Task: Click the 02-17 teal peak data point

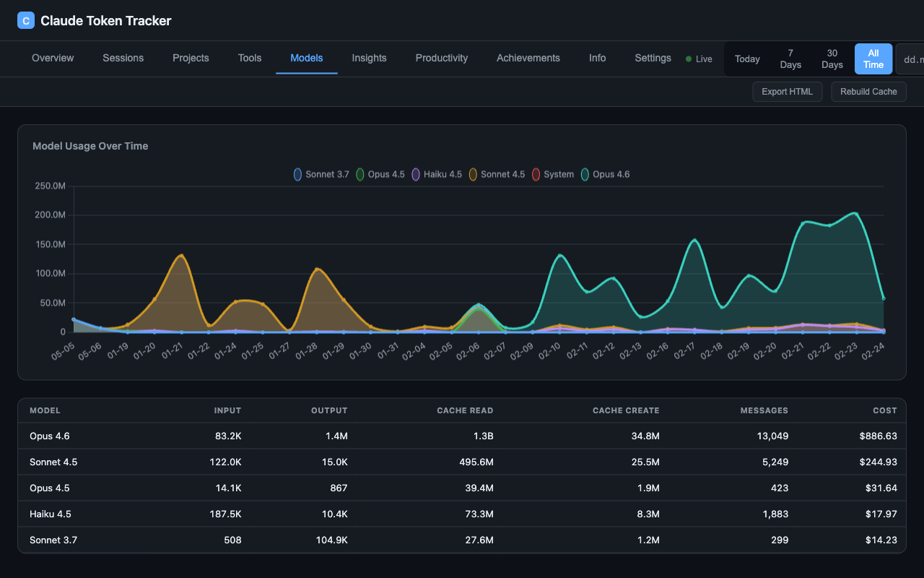Action: (x=694, y=240)
